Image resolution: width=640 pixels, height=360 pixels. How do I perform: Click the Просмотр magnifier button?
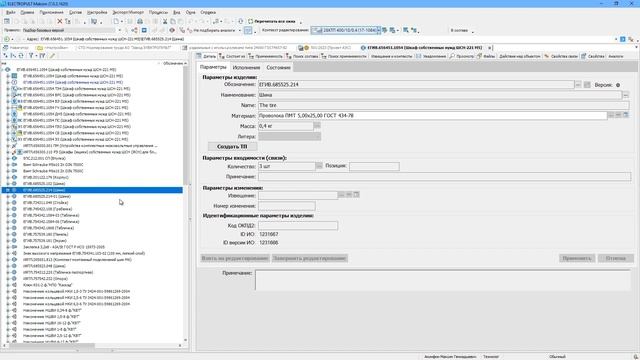point(462,56)
